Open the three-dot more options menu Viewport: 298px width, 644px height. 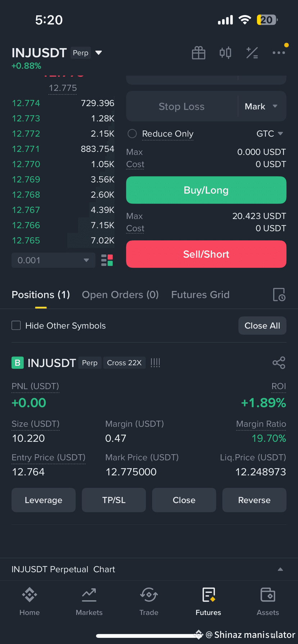tap(279, 53)
